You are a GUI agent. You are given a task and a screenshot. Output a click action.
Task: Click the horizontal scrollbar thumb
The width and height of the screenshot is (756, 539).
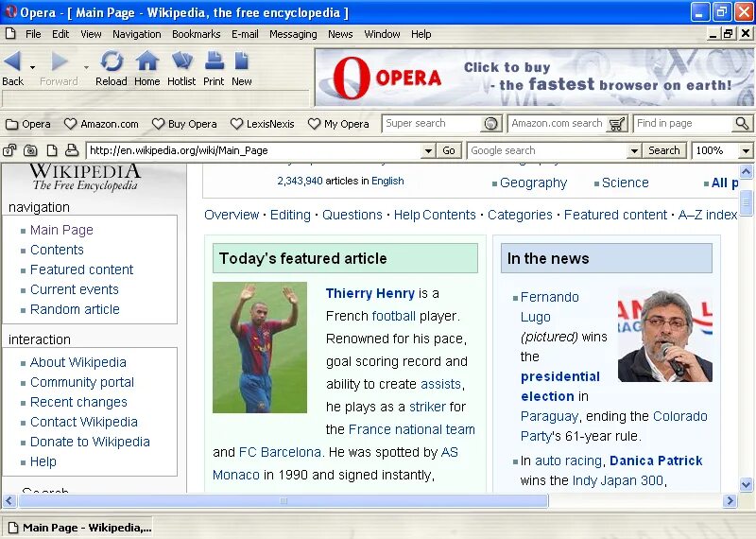[x=283, y=501]
